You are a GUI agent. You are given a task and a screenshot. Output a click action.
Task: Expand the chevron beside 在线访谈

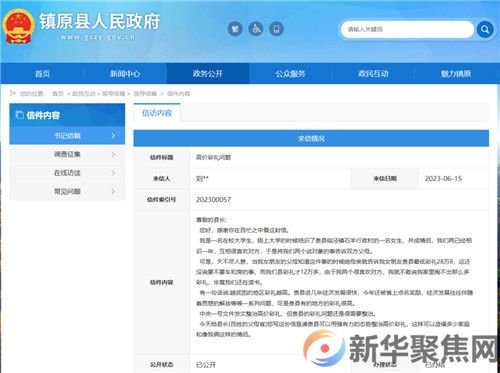113,173
